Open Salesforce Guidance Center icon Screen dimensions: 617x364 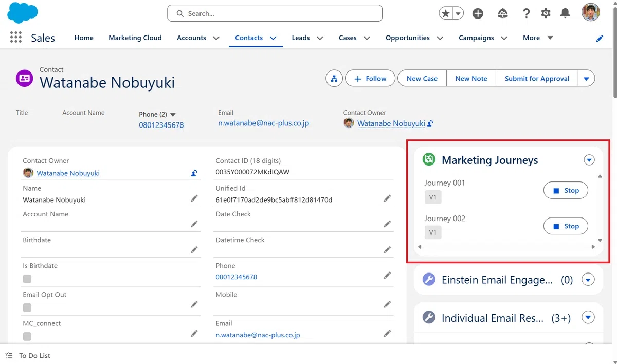point(503,13)
